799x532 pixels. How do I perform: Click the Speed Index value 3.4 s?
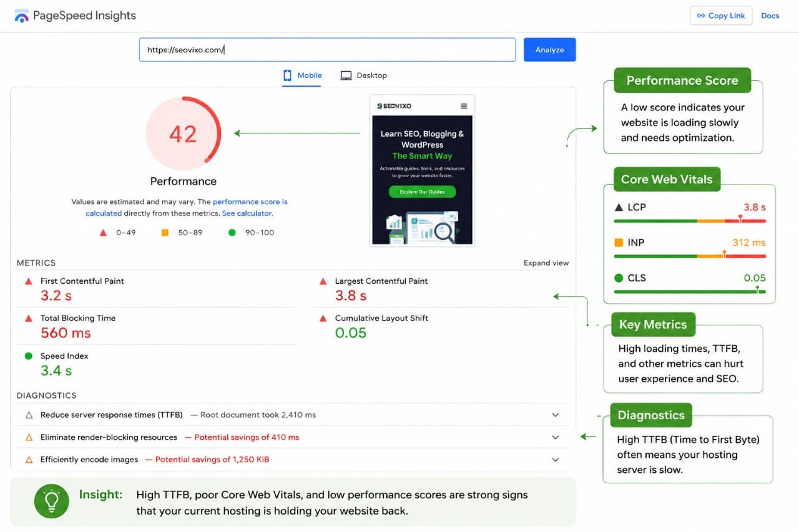56,371
